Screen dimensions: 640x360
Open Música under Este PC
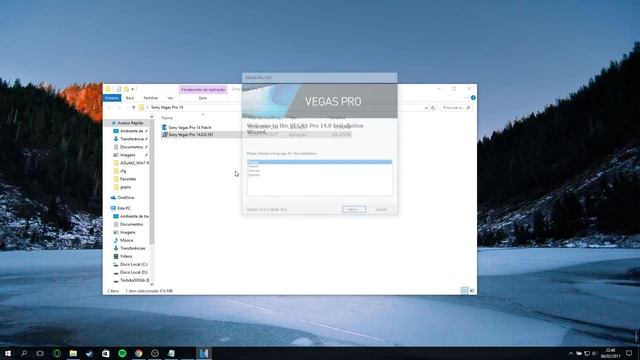click(126, 240)
